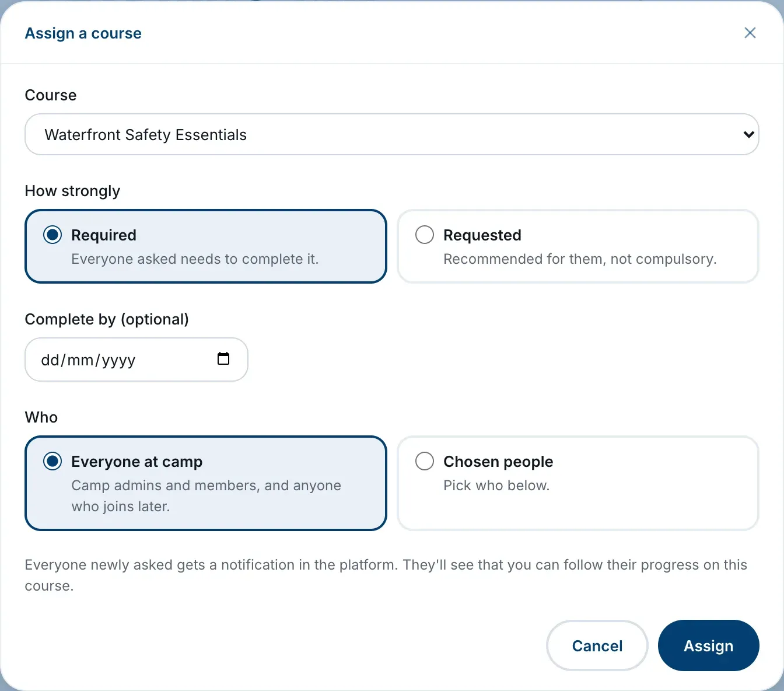Choose the Requested radio option

click(x=425, y=235)
